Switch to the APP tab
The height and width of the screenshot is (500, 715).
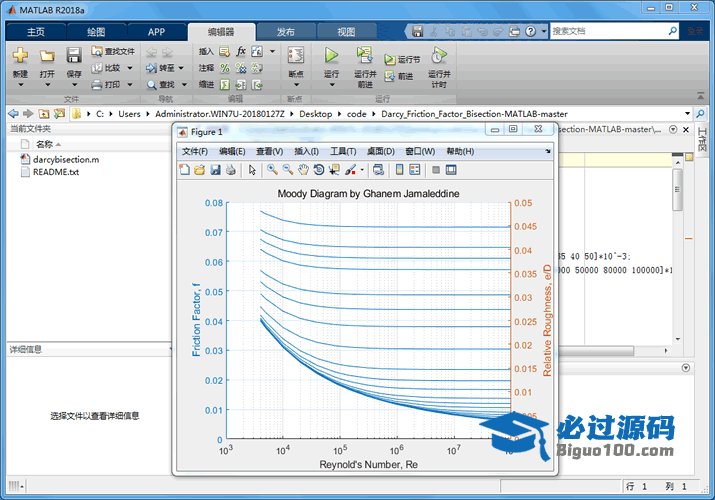[156, 32]
